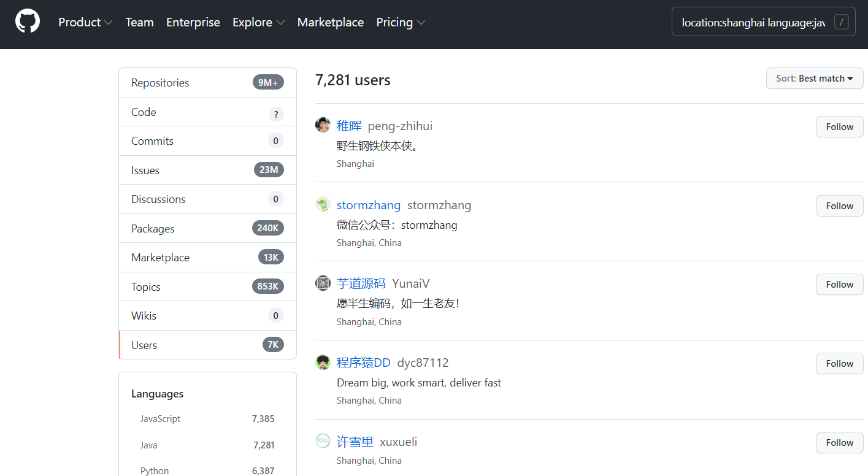
Task: Expand the Pricing menu
Action: point(401,22)
